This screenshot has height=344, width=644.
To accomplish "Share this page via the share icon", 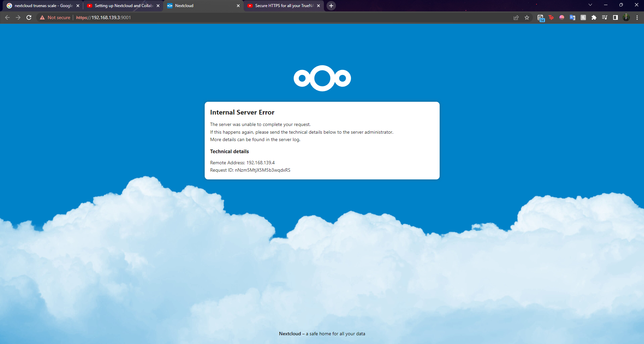I will pos(516,17).
